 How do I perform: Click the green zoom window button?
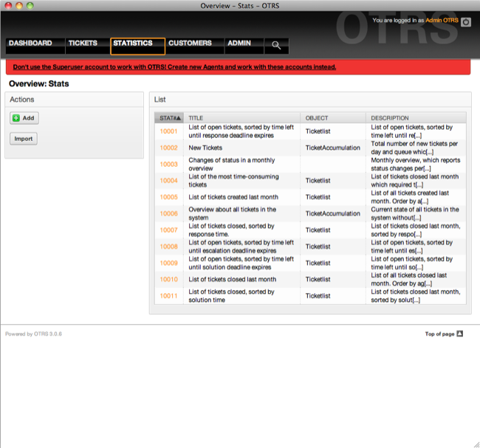[30, 5]
